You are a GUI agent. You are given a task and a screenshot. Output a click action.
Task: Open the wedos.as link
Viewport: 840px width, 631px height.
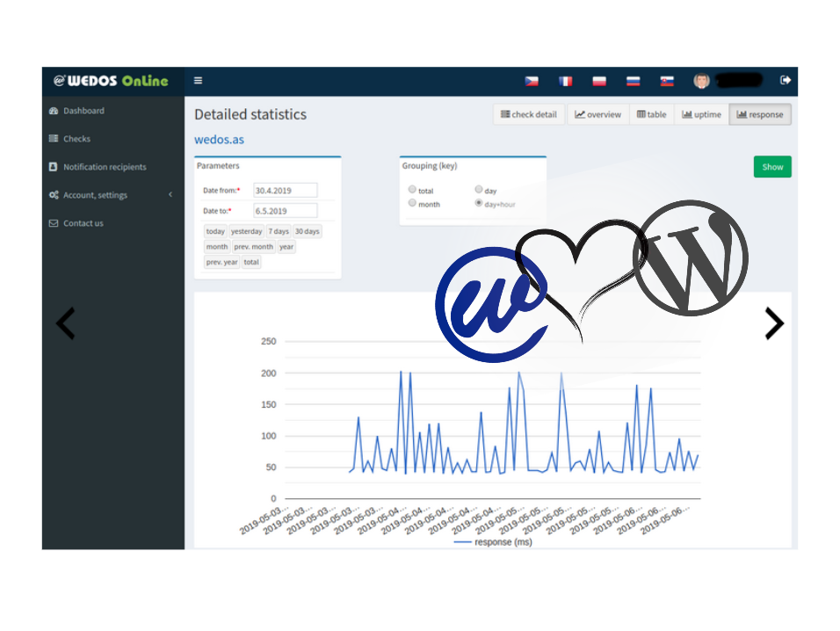pos(219,140)
